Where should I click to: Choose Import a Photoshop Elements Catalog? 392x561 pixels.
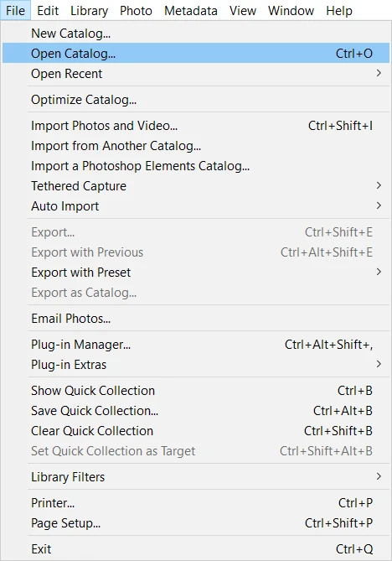click(x=196, y=166)
